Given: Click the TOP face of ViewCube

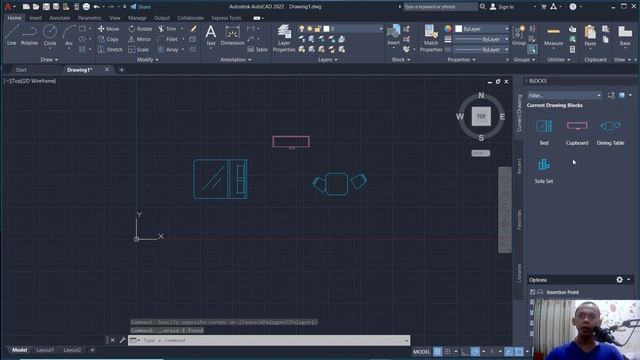Looking at the screenshot, I should [481, 116].
